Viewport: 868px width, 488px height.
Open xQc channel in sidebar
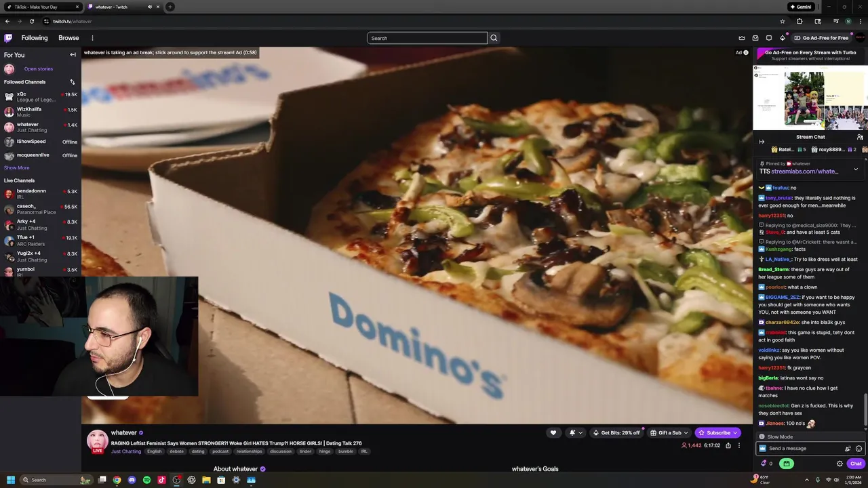[x=41, y=96]
